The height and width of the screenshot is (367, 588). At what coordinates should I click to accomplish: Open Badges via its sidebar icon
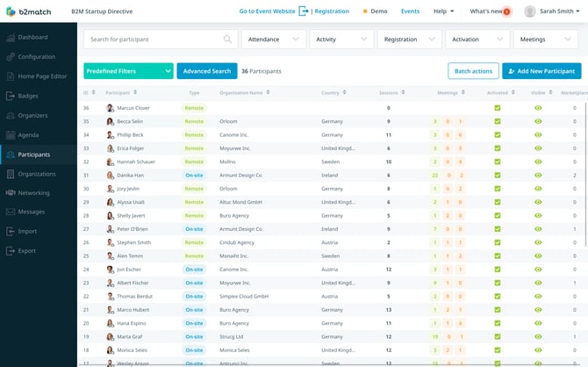coord(10,96)
